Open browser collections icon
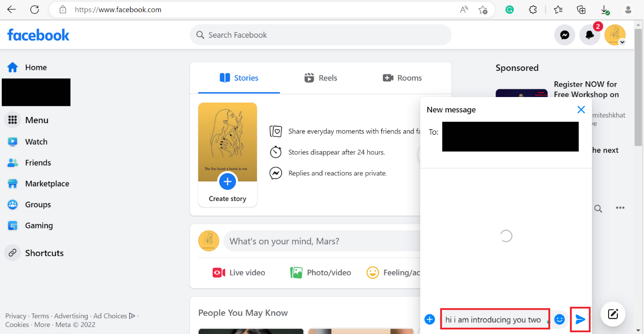Image resolution: width=644 pixels, height=334 pixels. point(581,10)
